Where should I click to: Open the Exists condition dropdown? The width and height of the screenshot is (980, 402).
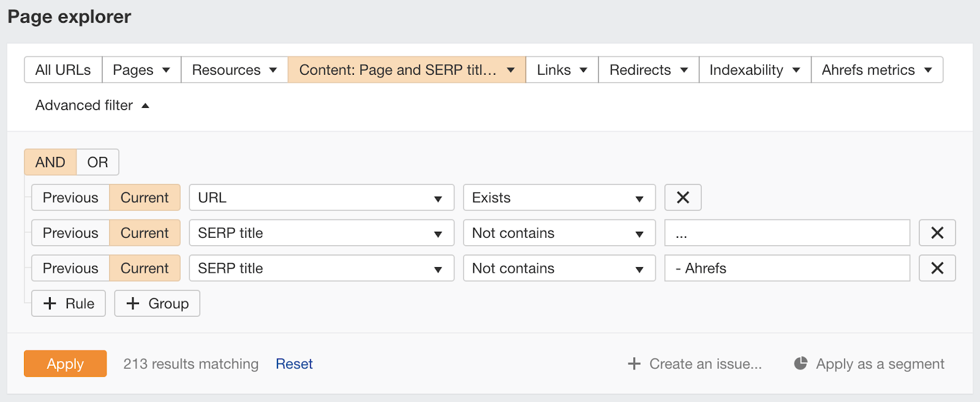(559, 197)
